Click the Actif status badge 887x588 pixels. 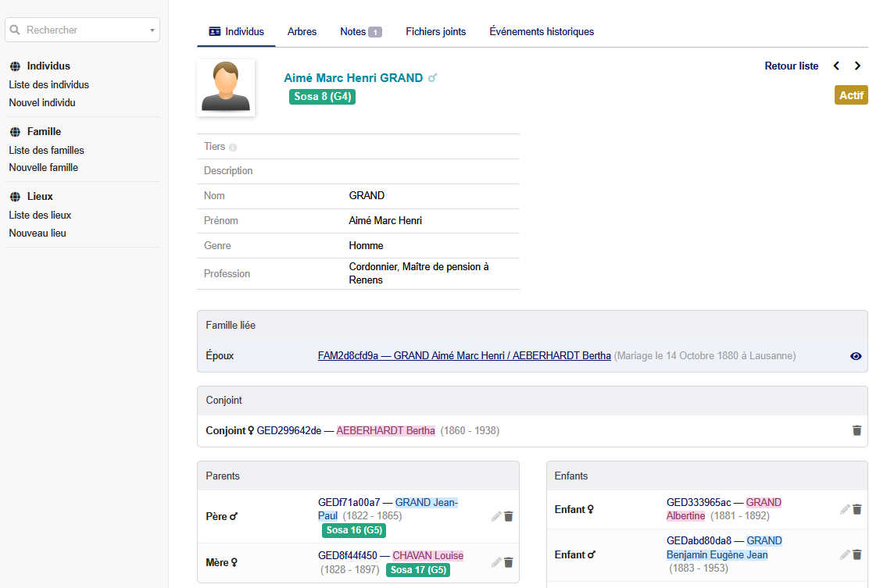tap(851, 95)
